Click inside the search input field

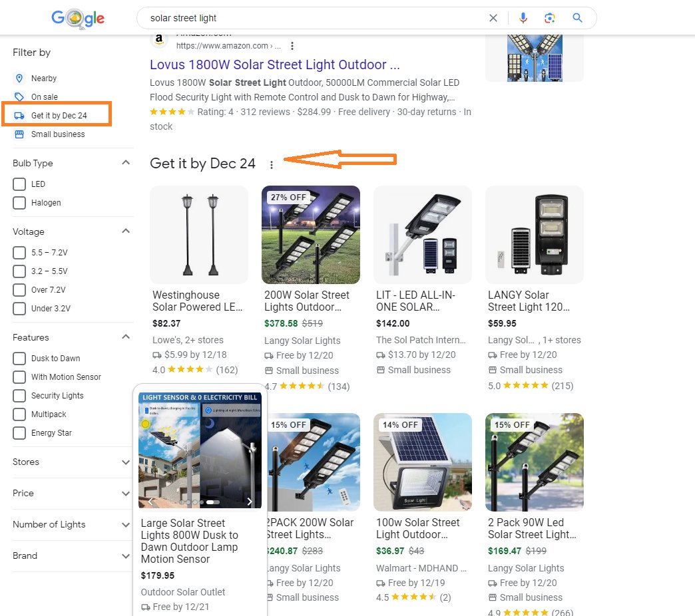pyautogui.click(x=313, y=18)
